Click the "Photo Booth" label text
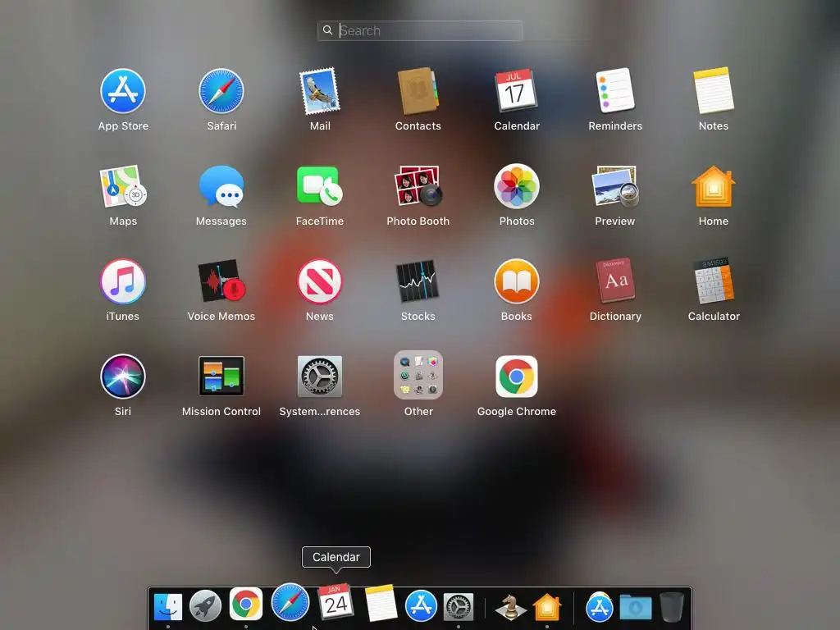The image size is (840, 630). 418,221
